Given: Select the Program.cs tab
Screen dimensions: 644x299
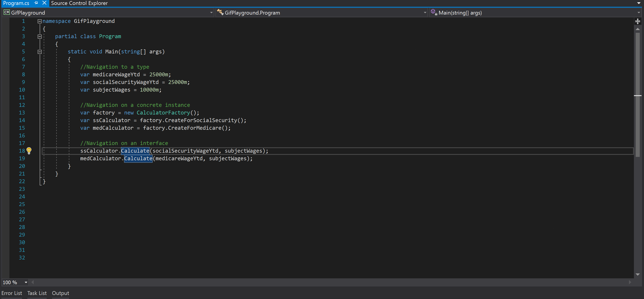Looking at the screenshot, I should (x=17, y=3).
